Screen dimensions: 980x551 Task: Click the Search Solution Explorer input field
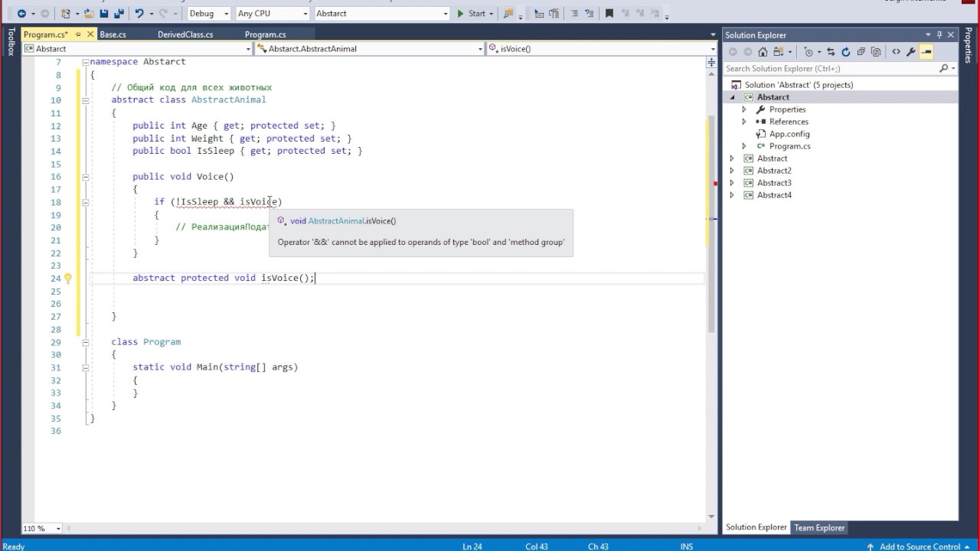click(831, 69)
